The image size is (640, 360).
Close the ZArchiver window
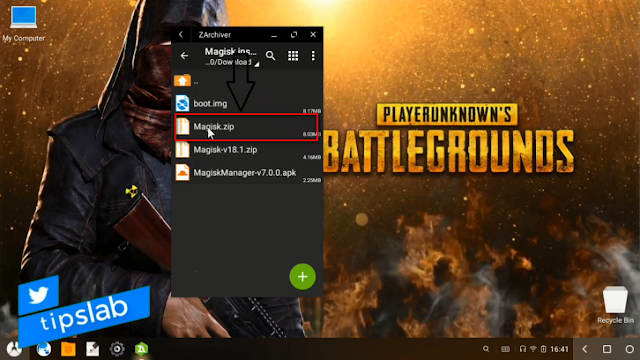pos(313,35)
